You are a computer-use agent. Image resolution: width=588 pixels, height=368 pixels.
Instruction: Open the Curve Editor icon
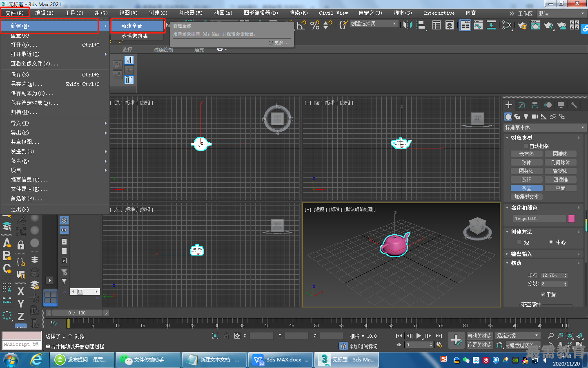coord(478,25)
